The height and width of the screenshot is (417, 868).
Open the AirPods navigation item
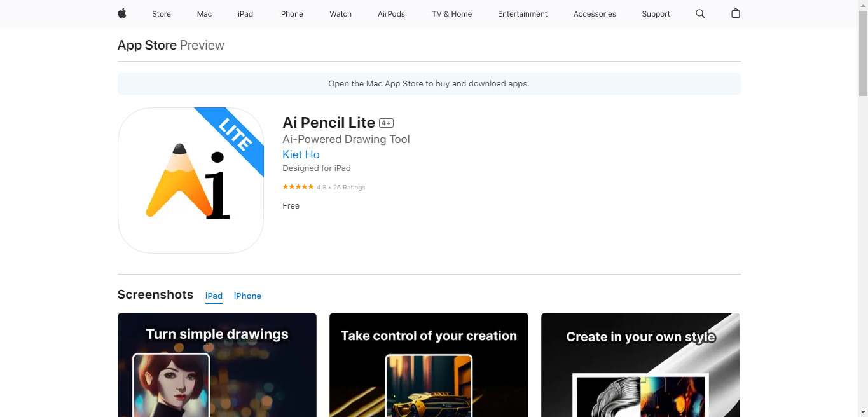point(391,14)
